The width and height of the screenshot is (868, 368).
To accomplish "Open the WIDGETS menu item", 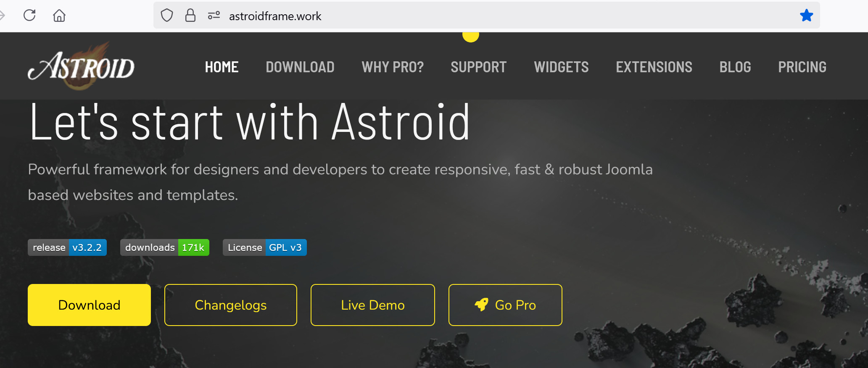I will click(561, 67).
